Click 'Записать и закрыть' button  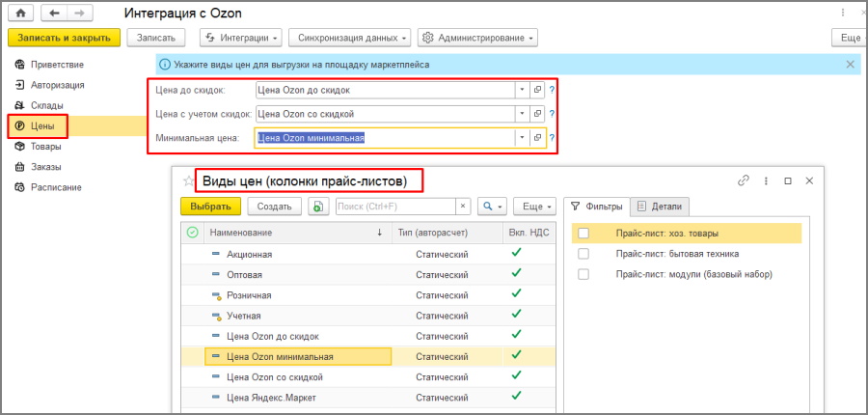(x=64, y=38)
